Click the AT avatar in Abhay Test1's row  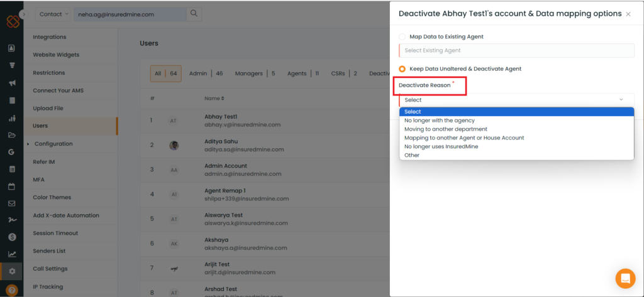point(174,121)
